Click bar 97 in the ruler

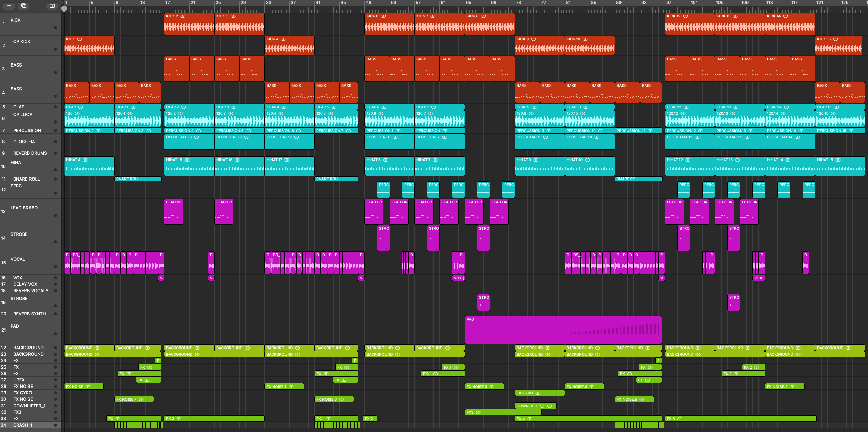pyautogui.click(x=669, y=3)
